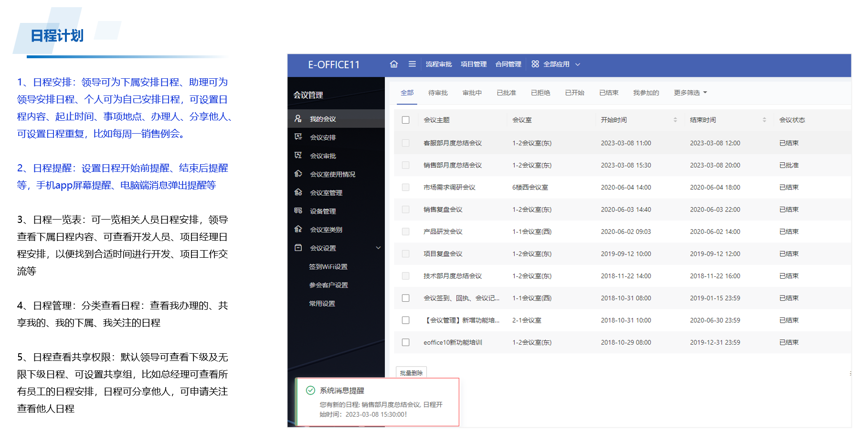This screenshot has height=432, width=868.
Task: Switch to the 已开始 tab
Action: pos(575,93)
